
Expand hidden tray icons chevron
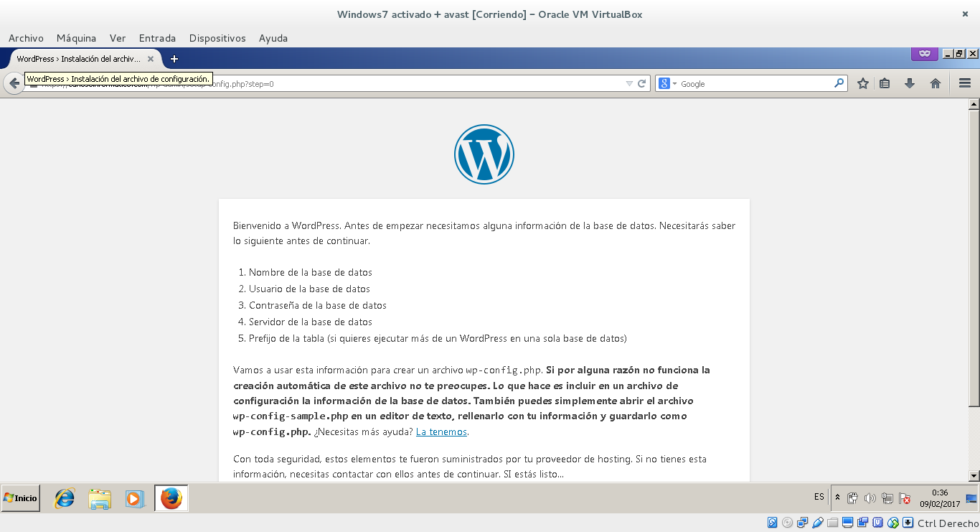(837, 498)
